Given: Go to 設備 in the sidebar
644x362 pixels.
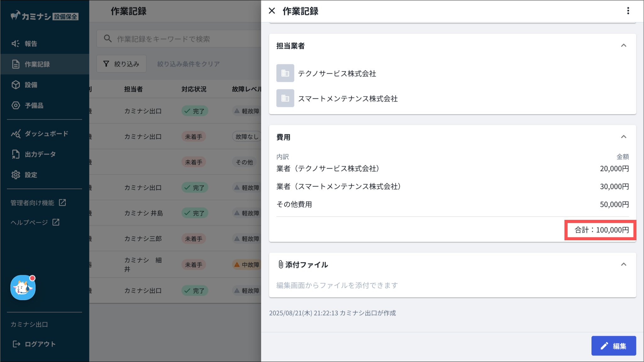Looking at the screenshot, I should [31, 85].
